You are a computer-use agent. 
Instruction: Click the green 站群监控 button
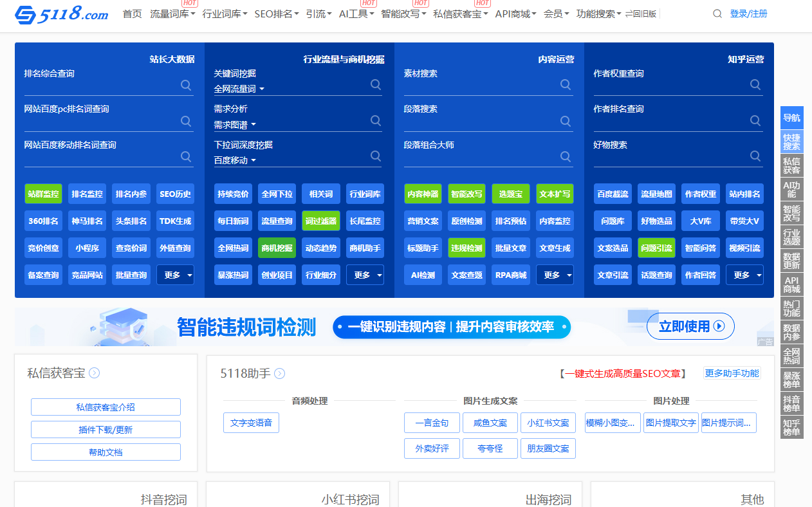(44, 194)
